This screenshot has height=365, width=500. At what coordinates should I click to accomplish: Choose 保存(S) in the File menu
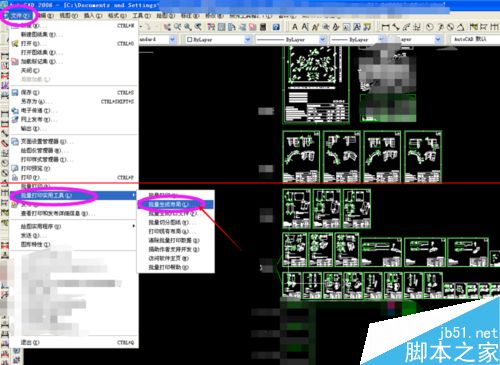click(73, 92)
